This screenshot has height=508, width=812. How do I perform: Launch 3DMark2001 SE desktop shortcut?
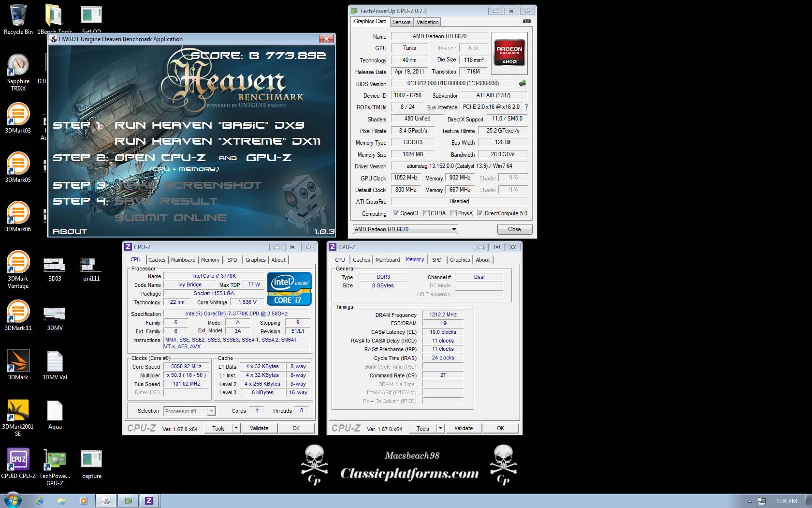pyautogui.click(x=18, y=418)
